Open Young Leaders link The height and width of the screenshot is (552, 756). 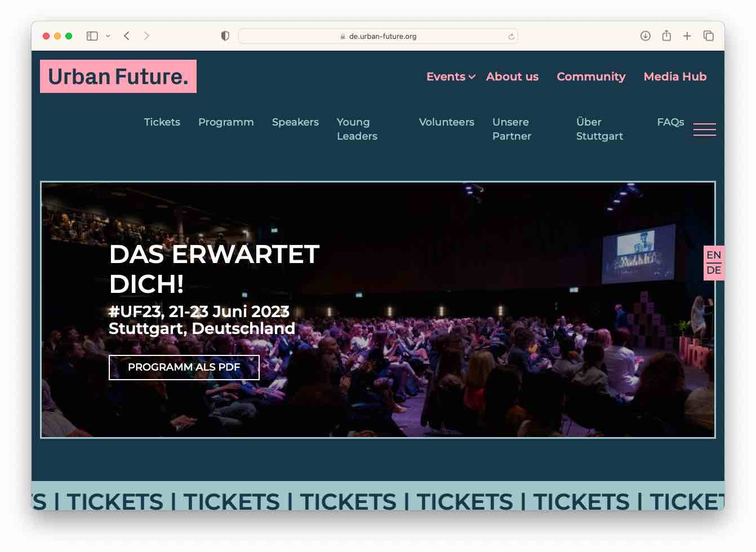[357, 129]
